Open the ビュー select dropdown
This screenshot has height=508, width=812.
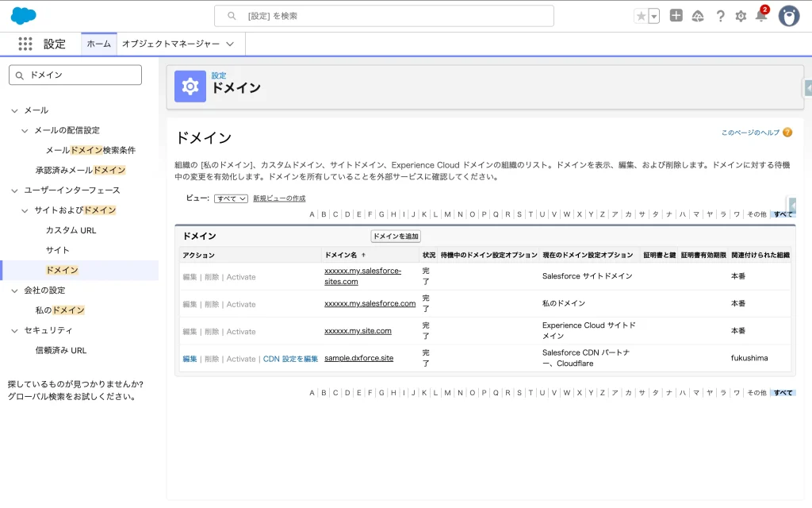(x=231, y=198)
